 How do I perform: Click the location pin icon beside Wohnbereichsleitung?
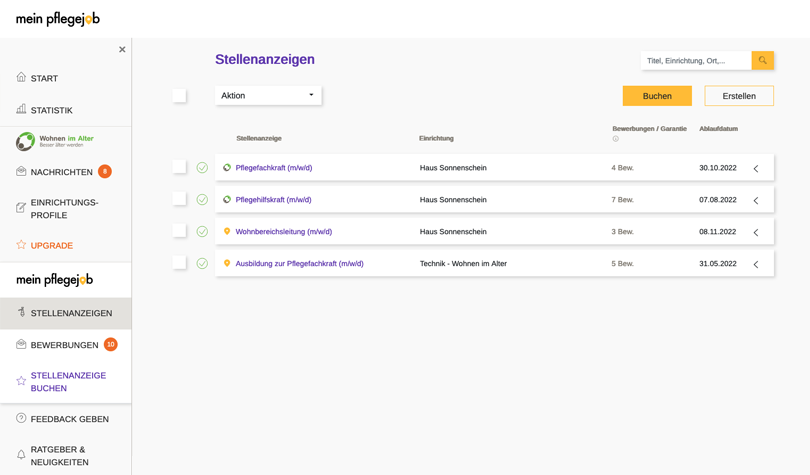click(x=227, y=232)
